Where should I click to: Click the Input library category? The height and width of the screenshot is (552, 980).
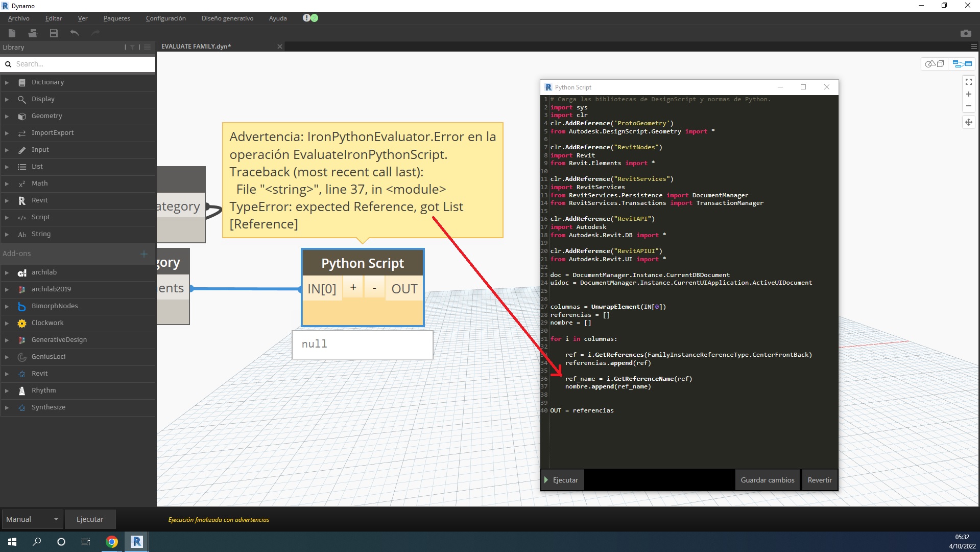[78, 150]
